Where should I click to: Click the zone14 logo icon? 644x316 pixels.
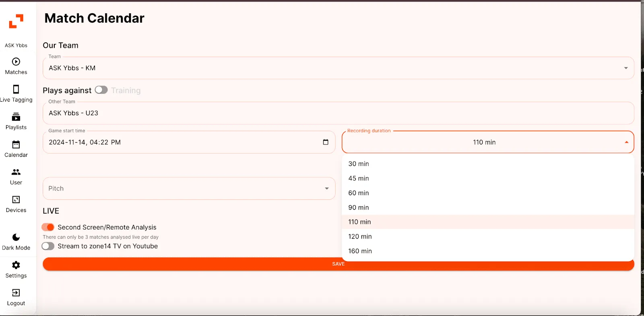coord(16,21)
